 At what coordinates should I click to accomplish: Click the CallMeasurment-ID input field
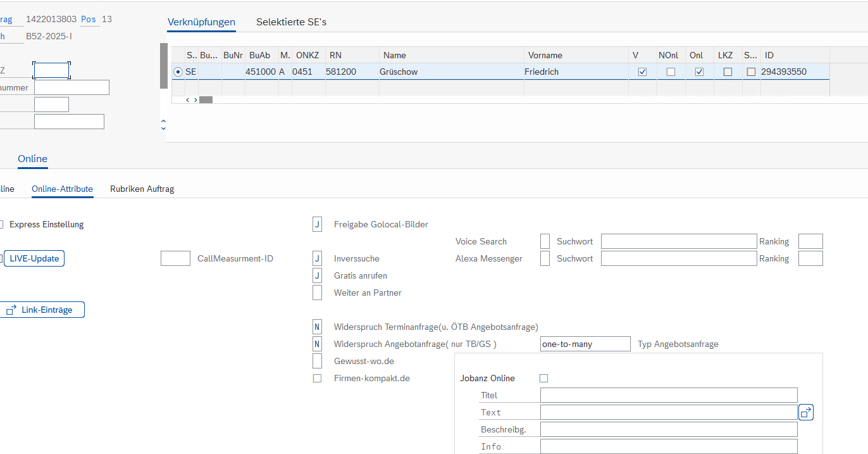(x=175, y=258)
